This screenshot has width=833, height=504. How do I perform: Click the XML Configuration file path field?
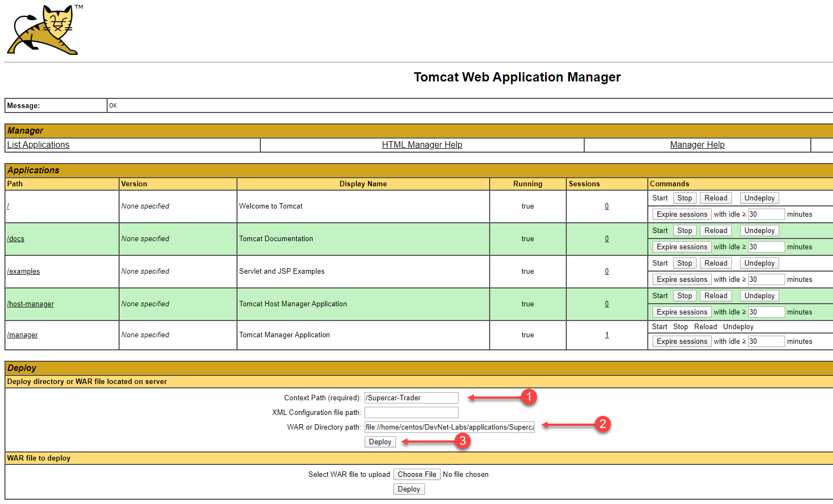[411, 413]
